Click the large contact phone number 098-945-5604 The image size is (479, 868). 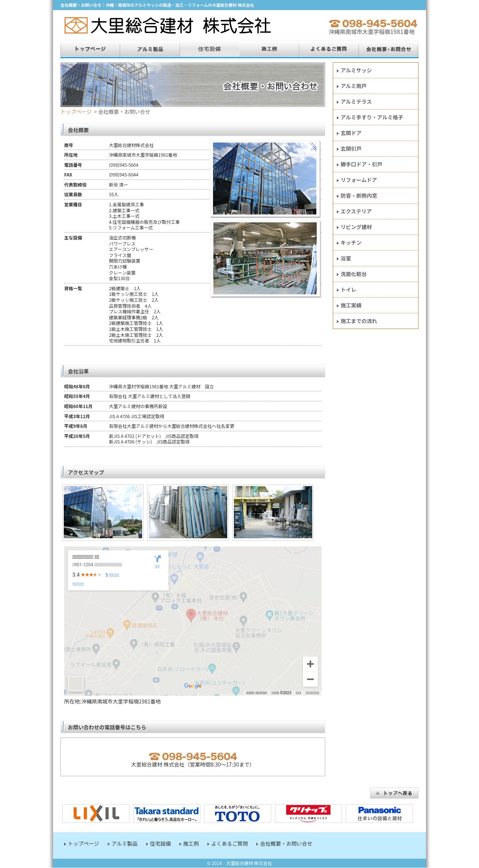(193, 756)
